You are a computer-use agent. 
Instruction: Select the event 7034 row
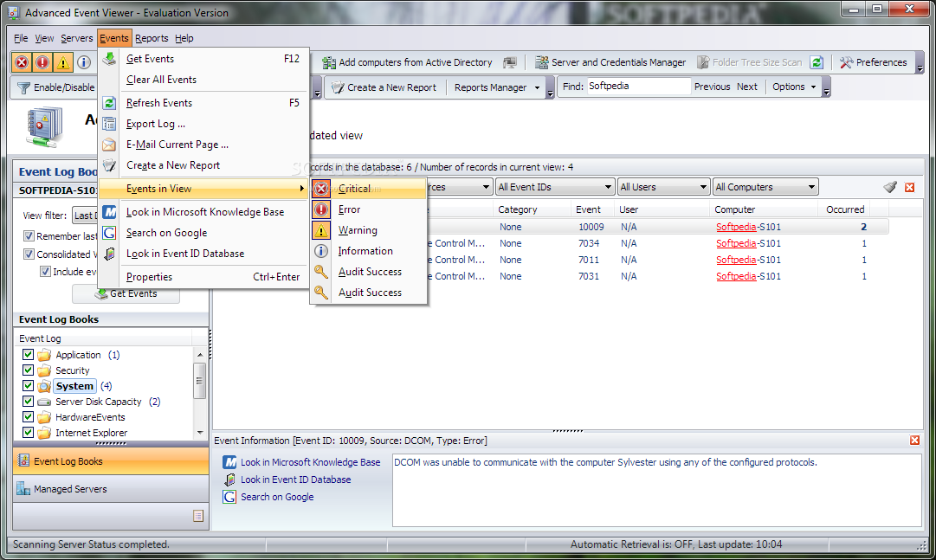[x=551, y=243]
